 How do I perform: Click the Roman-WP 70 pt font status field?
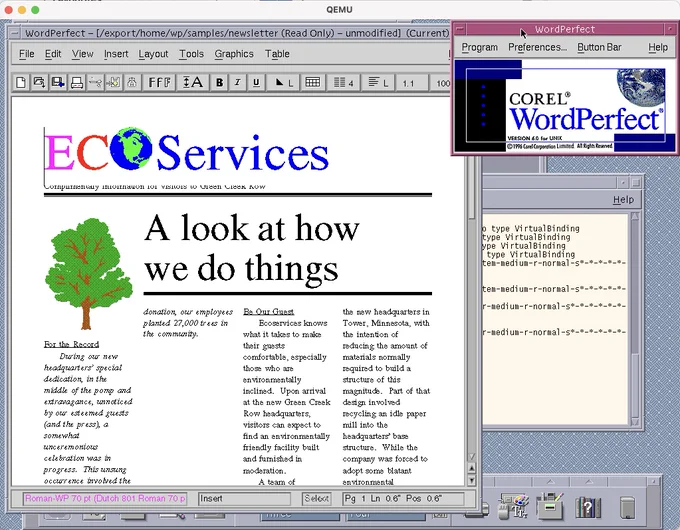click(x=105, y=499)
